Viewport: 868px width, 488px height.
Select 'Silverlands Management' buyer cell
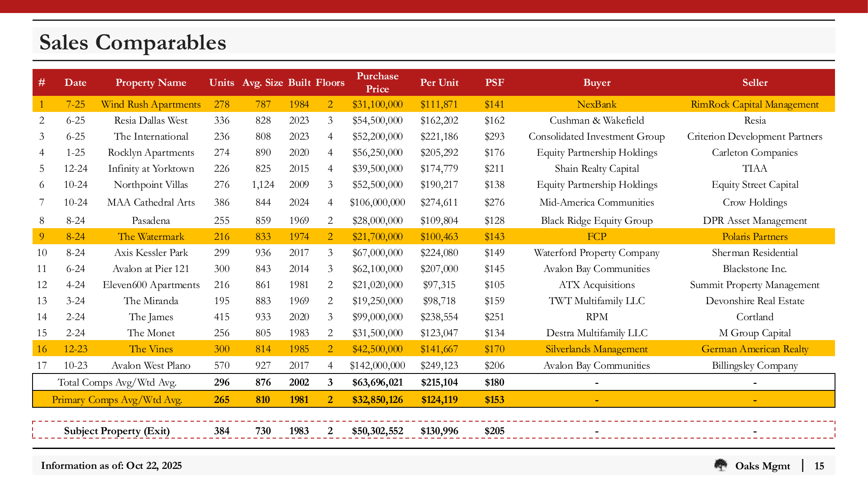tap(597, 349)
